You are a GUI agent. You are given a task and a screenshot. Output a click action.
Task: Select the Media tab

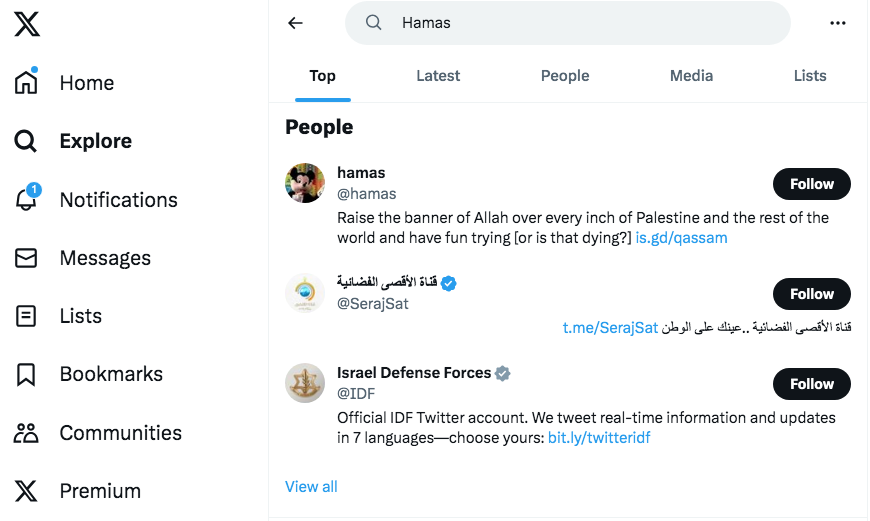(x=691, y=76)
